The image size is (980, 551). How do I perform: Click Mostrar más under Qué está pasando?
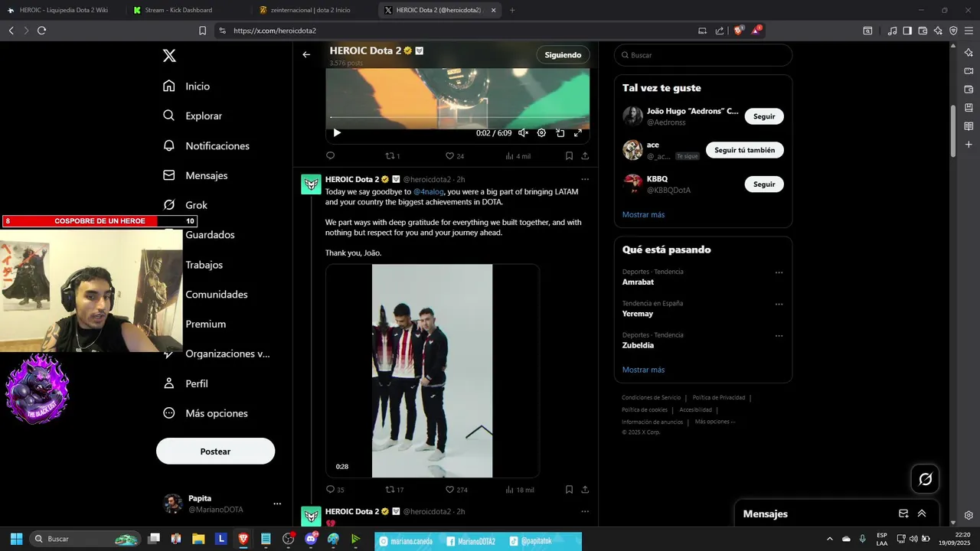coord(643,370)
